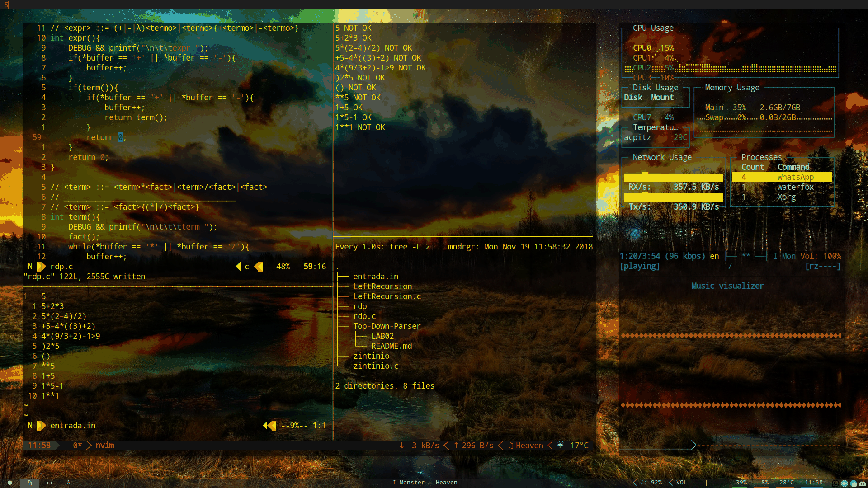Adjust the VOL slider in bottom bar
868x488 pixels.
pyautogui.click(x=706, y=483)
